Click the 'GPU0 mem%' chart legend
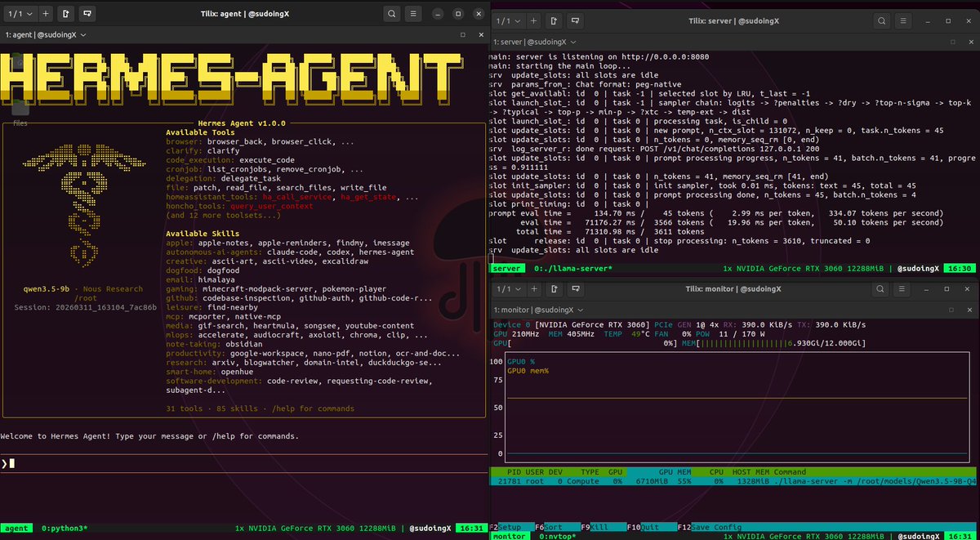Viewport: 980px width, 540px height. [x=528, y=371]
